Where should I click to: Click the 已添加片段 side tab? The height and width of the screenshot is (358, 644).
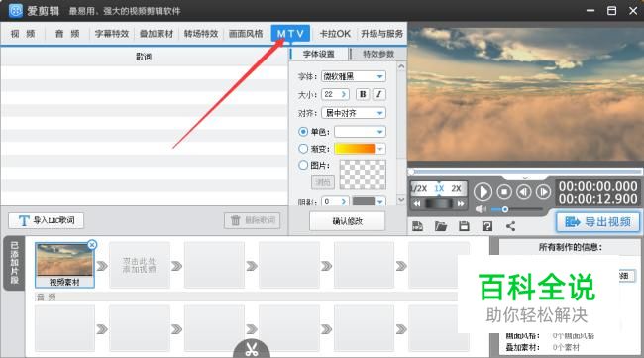tap(15, 263)
